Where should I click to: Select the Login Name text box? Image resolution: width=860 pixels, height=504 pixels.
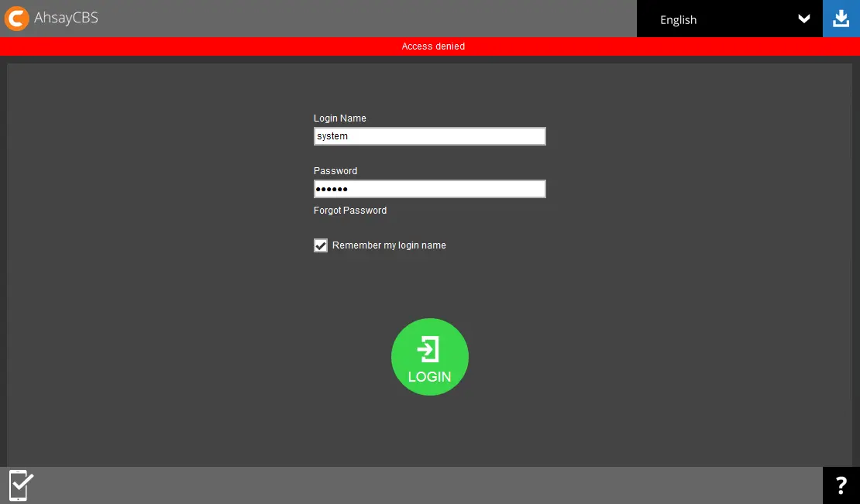[x=429, y=135]
